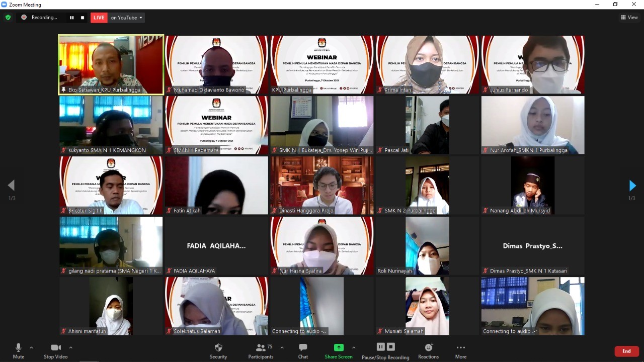Click Pause/Stop Recording in bottom toolbar

click(x=385, y=347)
